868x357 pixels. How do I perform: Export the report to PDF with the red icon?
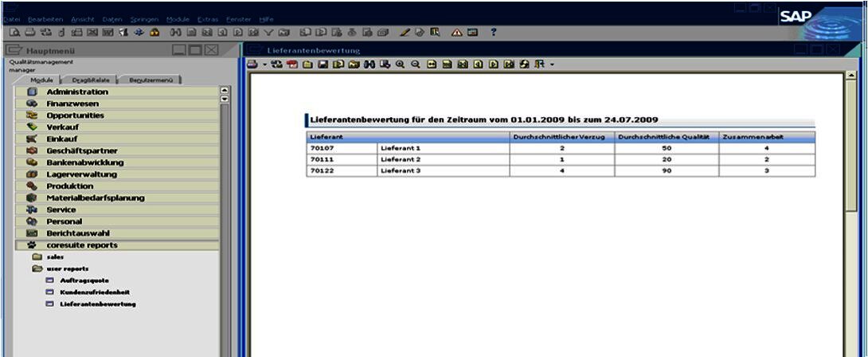click(x=292, y=65)
